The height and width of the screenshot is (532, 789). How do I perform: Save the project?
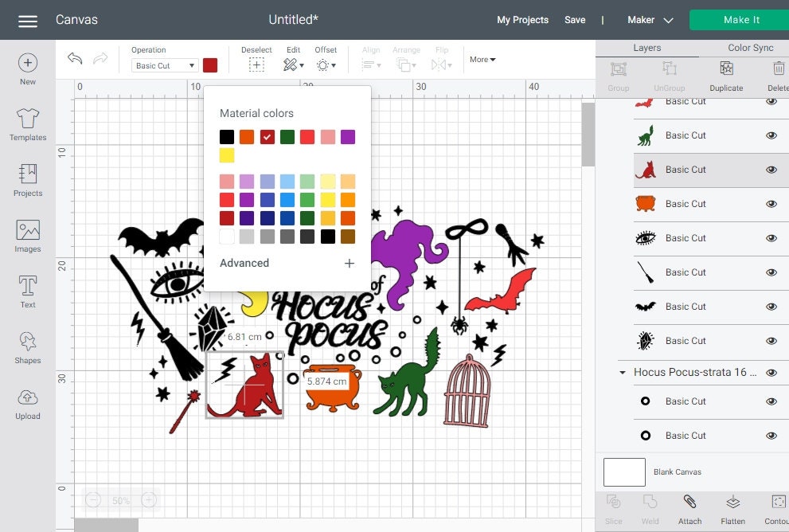coord(575,20)
